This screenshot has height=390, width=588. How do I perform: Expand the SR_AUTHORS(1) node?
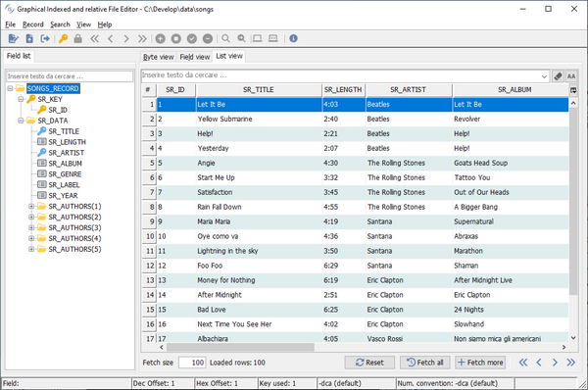(x=32, y=206)
